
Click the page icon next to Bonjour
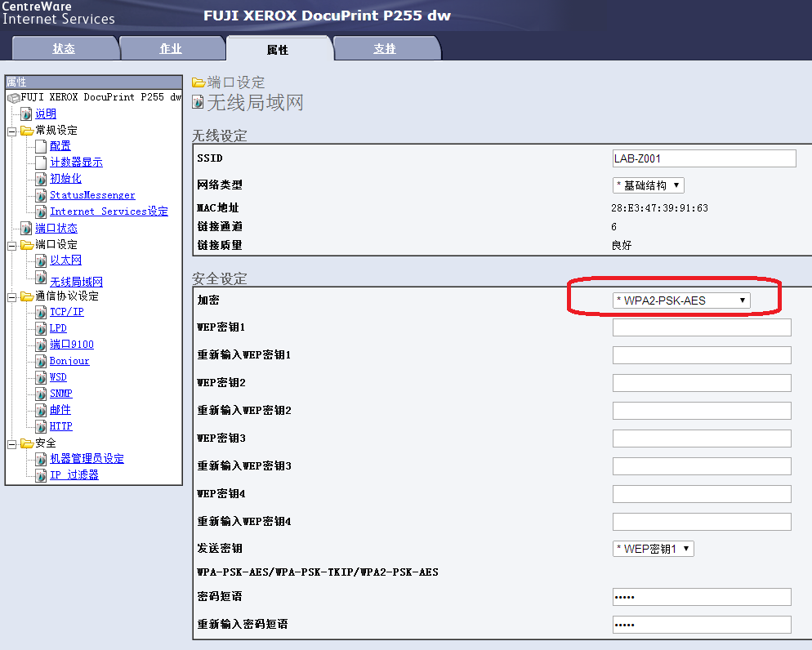tap(41, 361)
